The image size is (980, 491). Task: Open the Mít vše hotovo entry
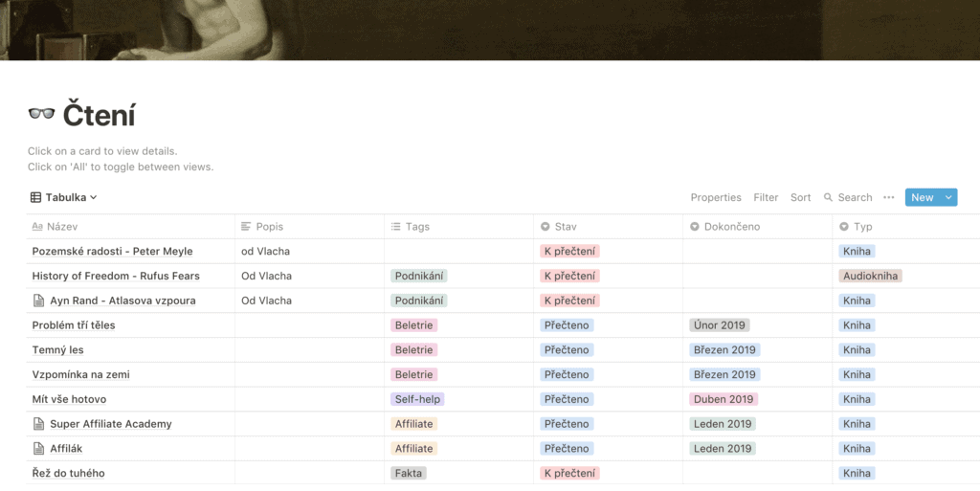pyautogui.click(x=69, y=399)
